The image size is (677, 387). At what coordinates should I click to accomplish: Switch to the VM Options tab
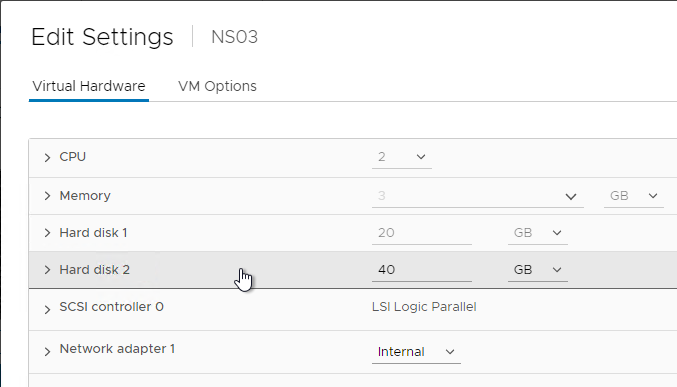[x=217, y=86]
